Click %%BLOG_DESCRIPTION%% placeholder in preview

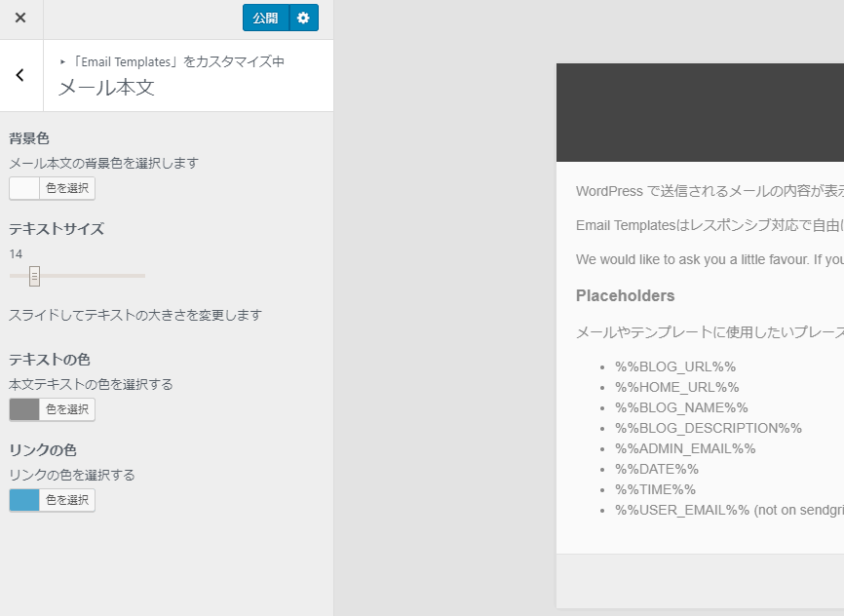(x=709, y=428)
